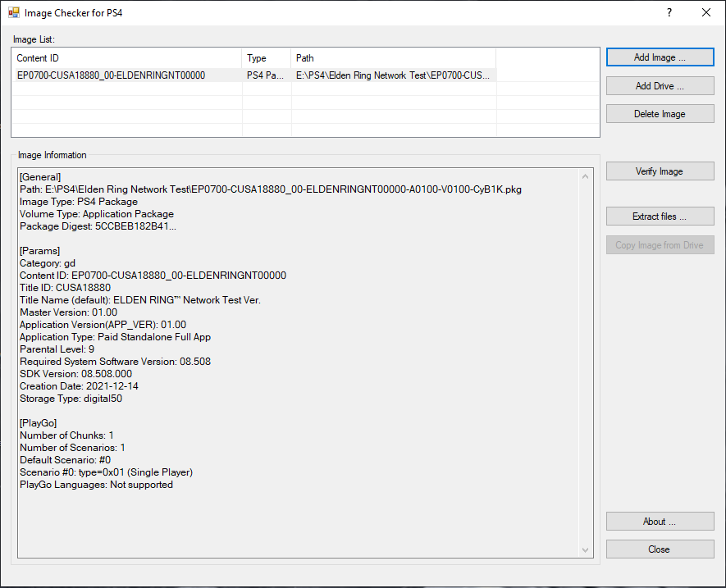Sort by Path column header
This screenshot has height=588, width=726.
tap(394, 58)
